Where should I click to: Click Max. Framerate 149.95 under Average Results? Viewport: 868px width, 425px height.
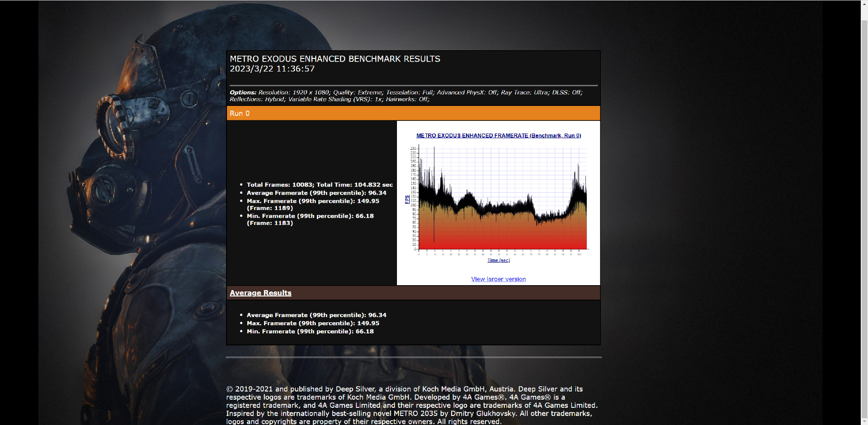[313, 323]
